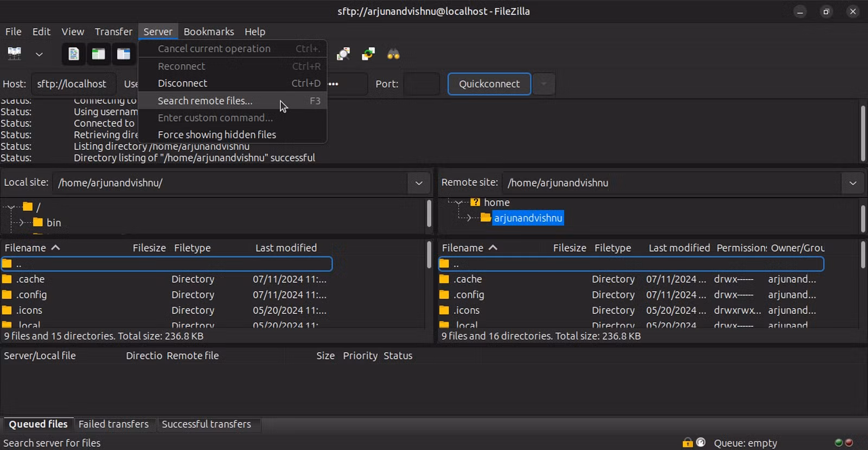Open the Site Manager dropdown arrow
Viewport: 868px width, 450px height.
39,54
